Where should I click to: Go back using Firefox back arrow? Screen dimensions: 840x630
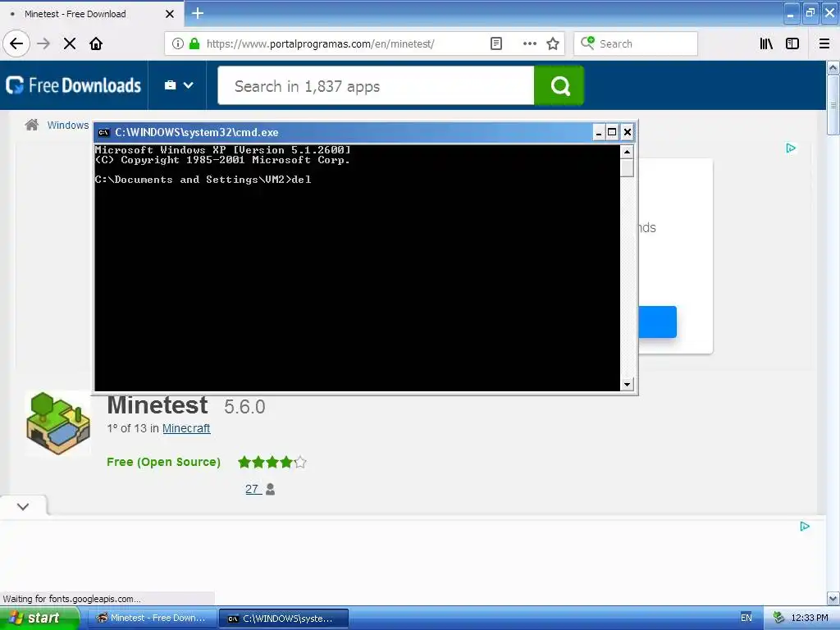[x=16, y=44]
